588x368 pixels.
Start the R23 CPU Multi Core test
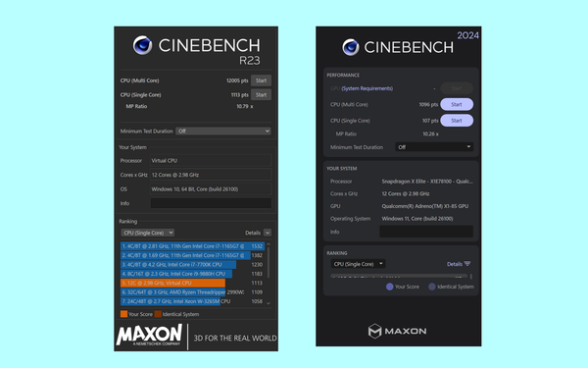[261, 80]
